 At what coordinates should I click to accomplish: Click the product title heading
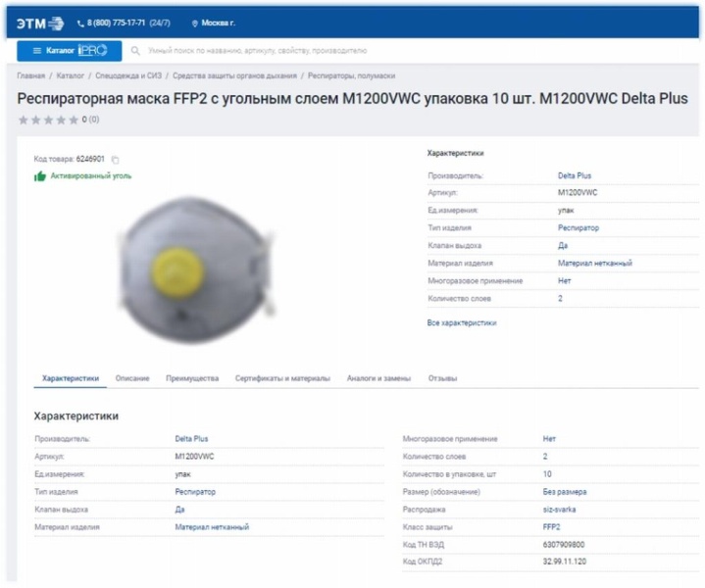[353, 98]
